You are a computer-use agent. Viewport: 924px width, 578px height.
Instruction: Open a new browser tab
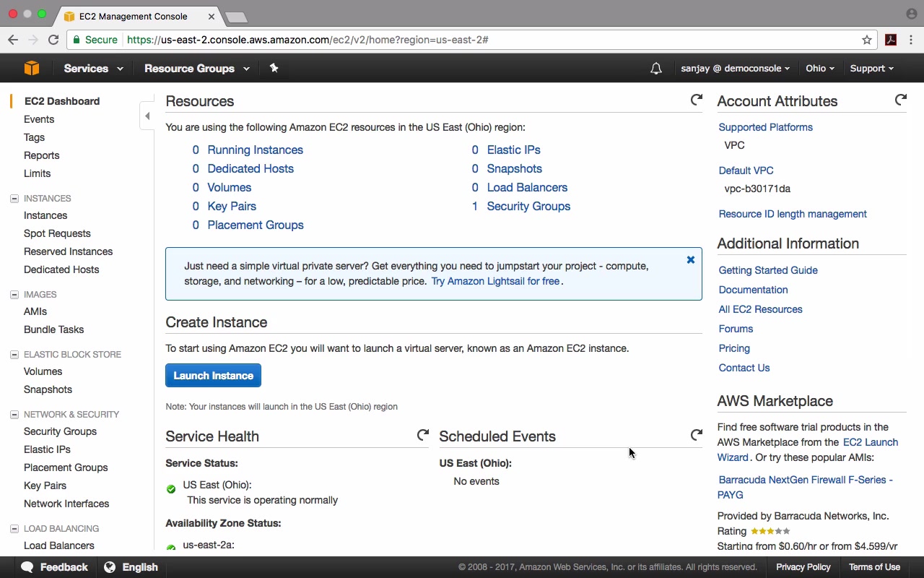coord(236,17)
